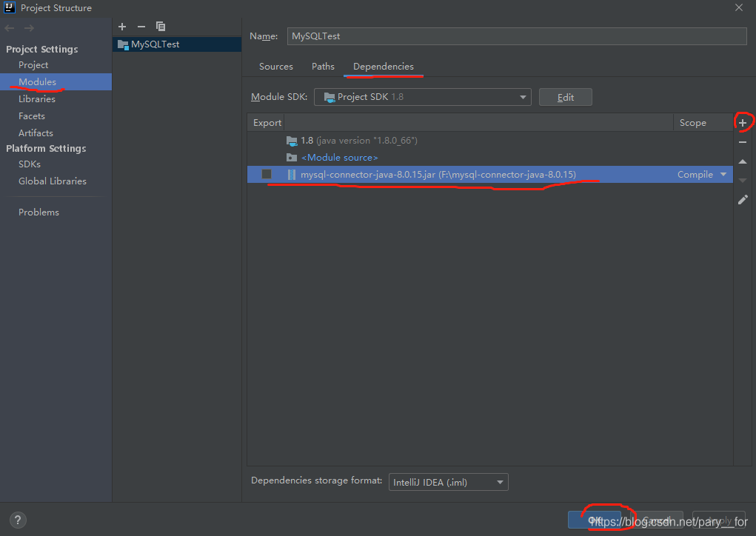
Task: Click the Export column header
Action: point(267,123)
